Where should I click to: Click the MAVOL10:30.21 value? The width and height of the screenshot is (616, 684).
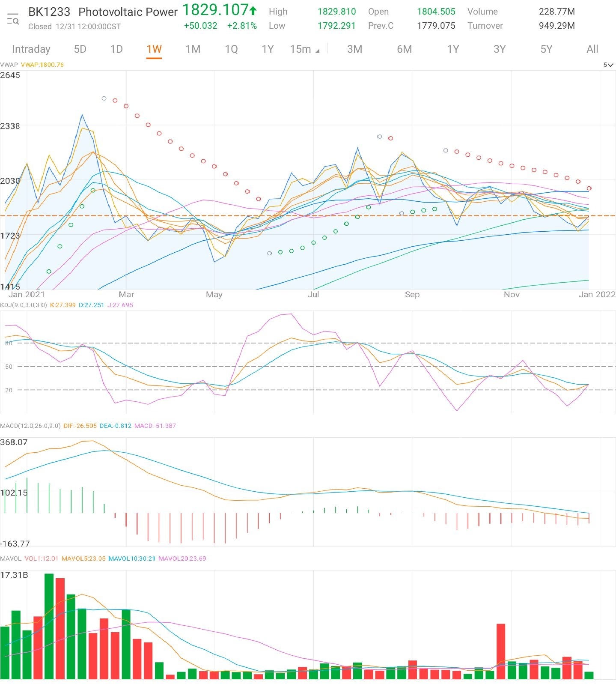(x=132, y=559)
